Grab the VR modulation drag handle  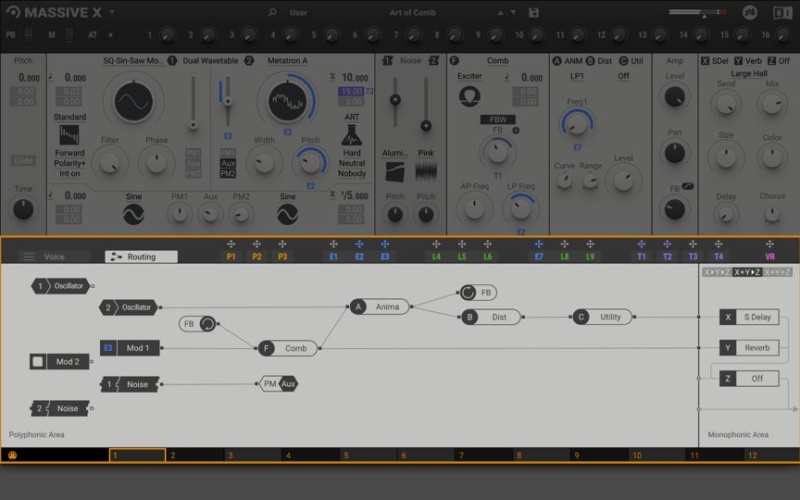(x=769, y=244)
